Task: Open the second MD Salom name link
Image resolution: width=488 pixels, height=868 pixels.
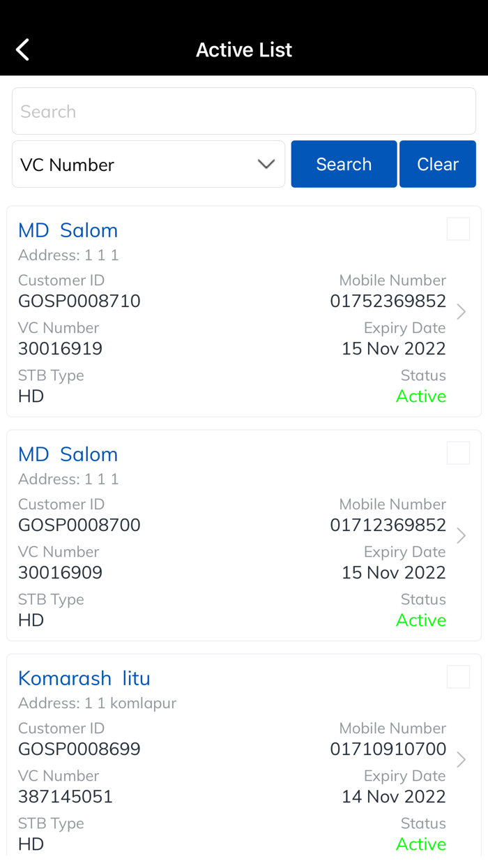Action: pos(68,454)
